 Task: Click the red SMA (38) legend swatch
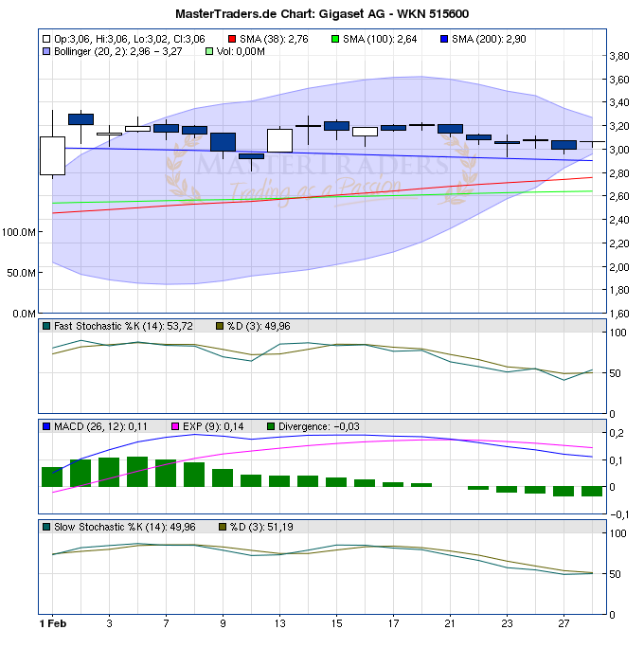click(x=232, y=39)
